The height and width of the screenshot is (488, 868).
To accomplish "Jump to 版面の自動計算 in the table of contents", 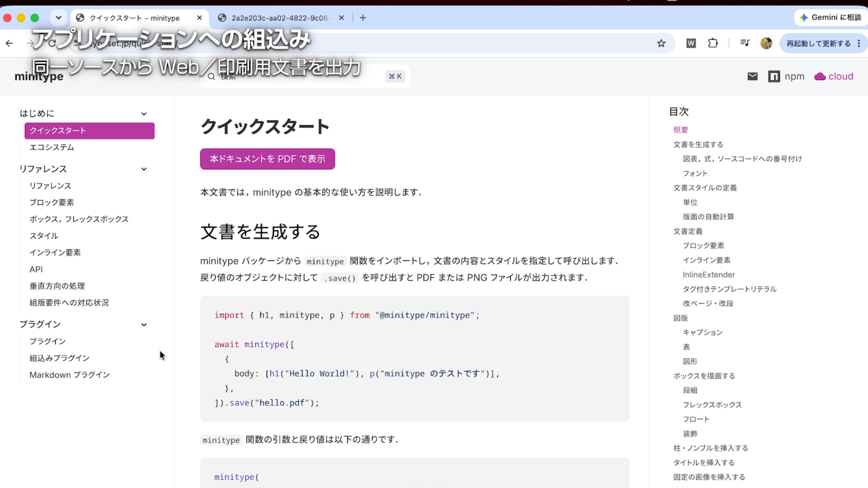I will coord(709,217).
